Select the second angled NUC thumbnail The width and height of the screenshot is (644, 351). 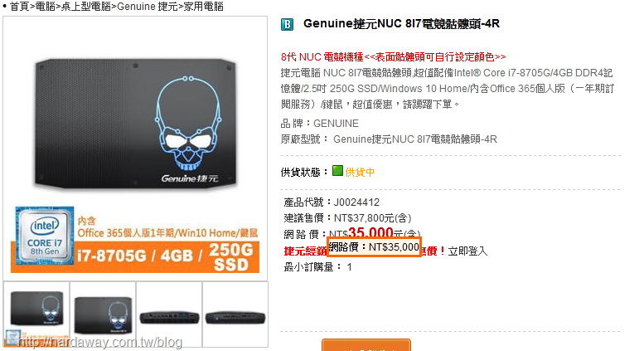[x=103, y=314]
